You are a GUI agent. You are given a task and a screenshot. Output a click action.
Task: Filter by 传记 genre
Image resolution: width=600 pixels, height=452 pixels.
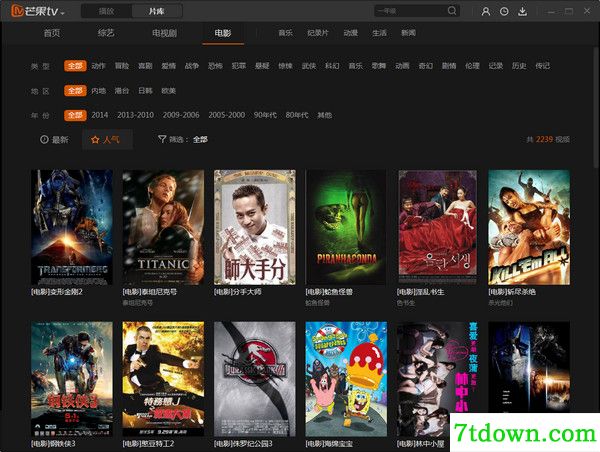click(x=542, y=66)
